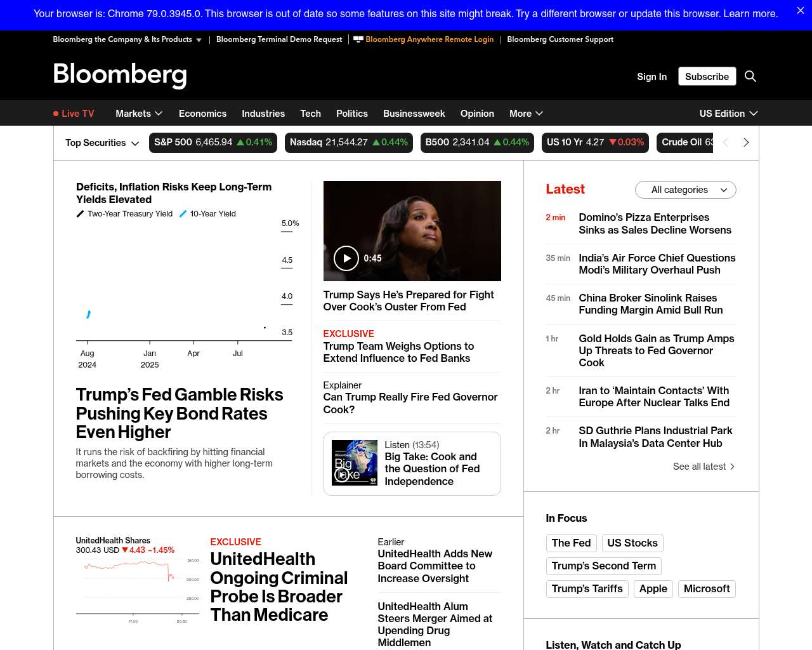The width and height of the screenshot is (812, 650).
Task: Open the Industries section
Action: pyautogui.click(x=263, y=114)
